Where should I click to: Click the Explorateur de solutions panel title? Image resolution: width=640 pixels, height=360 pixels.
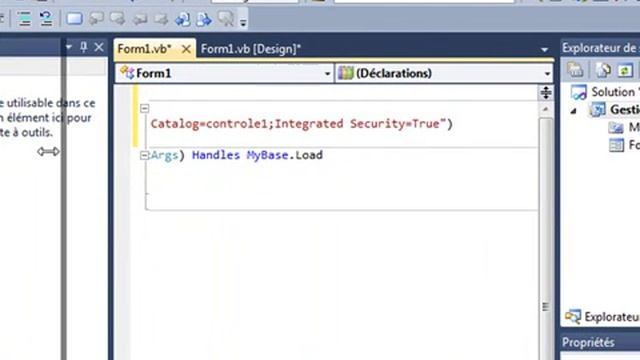pos(600,48)
